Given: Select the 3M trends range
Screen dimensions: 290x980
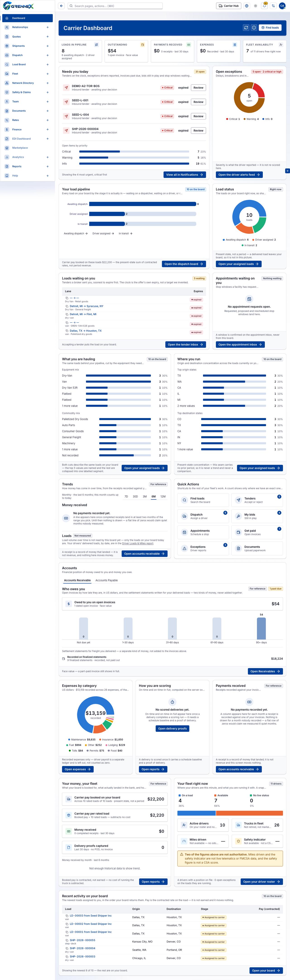Looking at the screenshot, I should pyautogui.click(x=144, y=496).
